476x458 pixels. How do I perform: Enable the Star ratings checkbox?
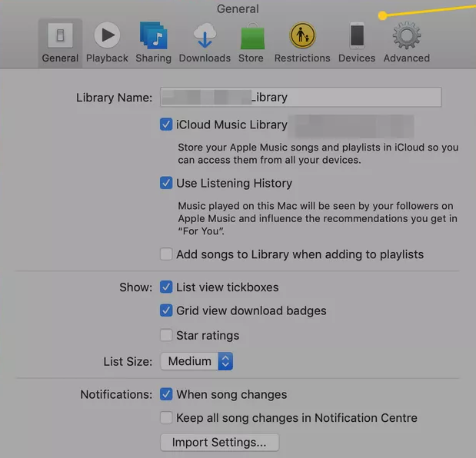pos(166,335)
